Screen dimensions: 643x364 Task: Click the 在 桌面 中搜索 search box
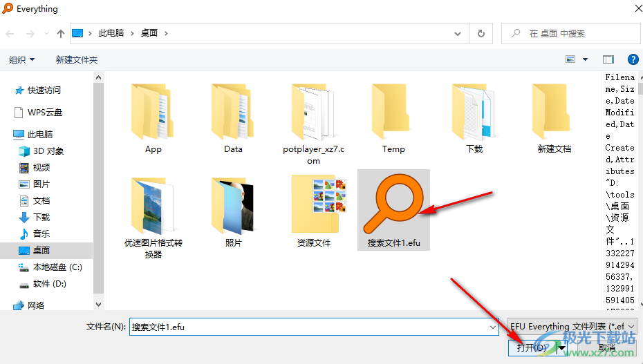(x=571, y=34)
